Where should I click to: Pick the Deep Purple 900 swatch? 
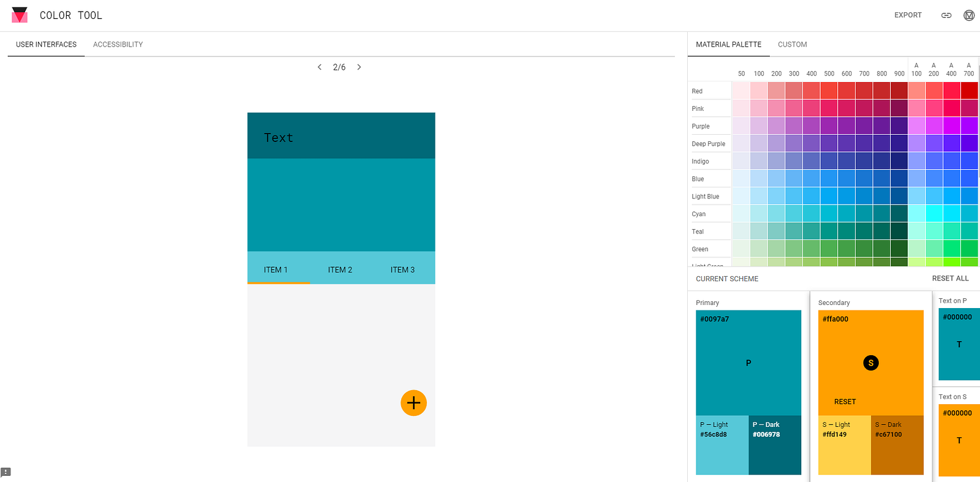(x=899, y=143)
